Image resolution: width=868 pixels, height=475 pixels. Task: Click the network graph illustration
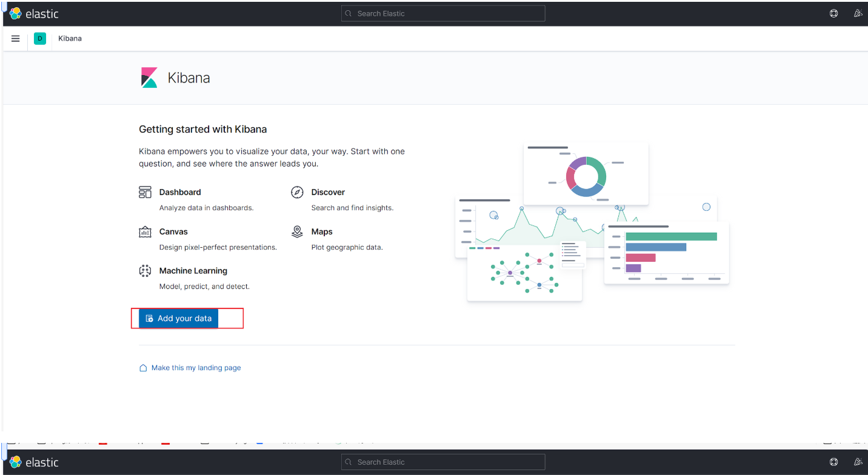(x=524, y=273)
